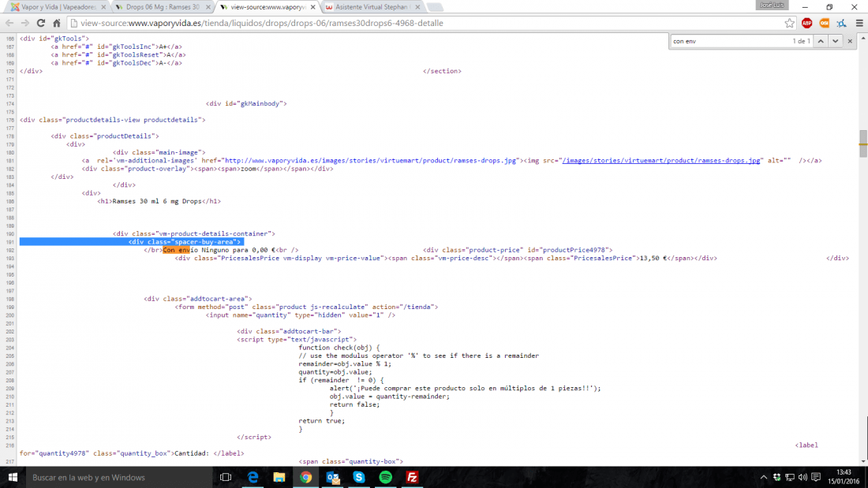Click the Windows taskbar search box
The width and height of the screenshot is (868, 488).
[118, 477]
